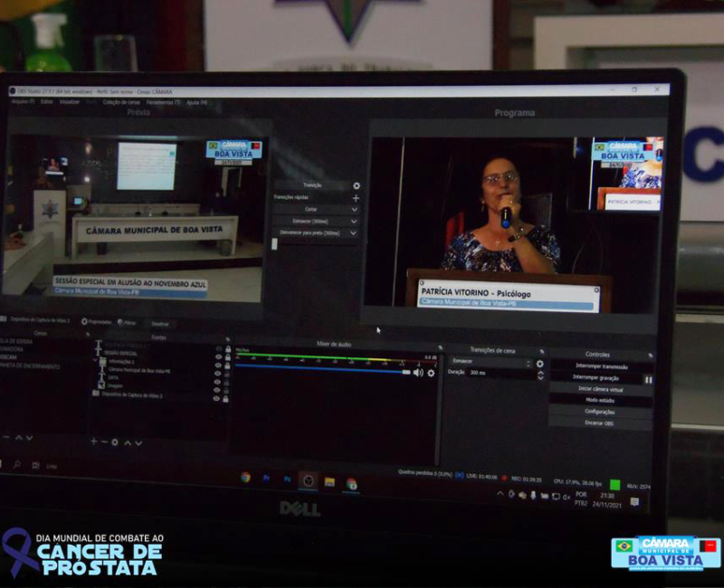Expand the Esmaecer (300ms) dropdown

(354, 221)
